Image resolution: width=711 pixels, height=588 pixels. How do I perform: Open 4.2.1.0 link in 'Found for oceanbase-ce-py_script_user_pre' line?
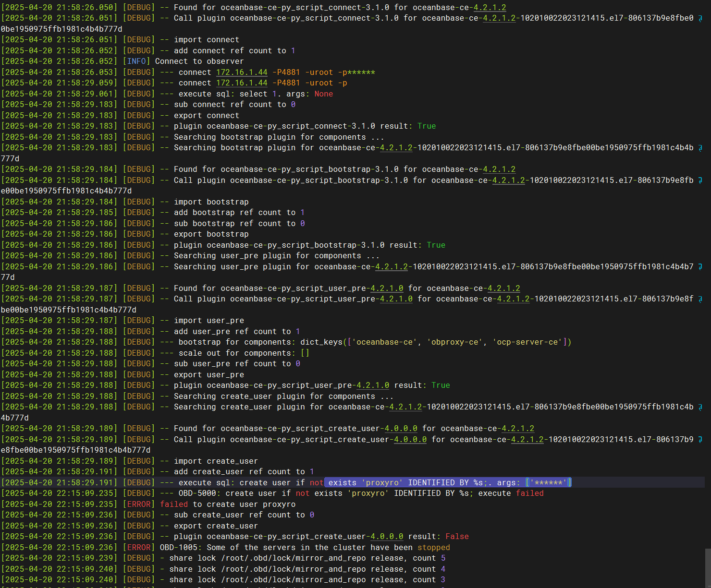(387, 288)
